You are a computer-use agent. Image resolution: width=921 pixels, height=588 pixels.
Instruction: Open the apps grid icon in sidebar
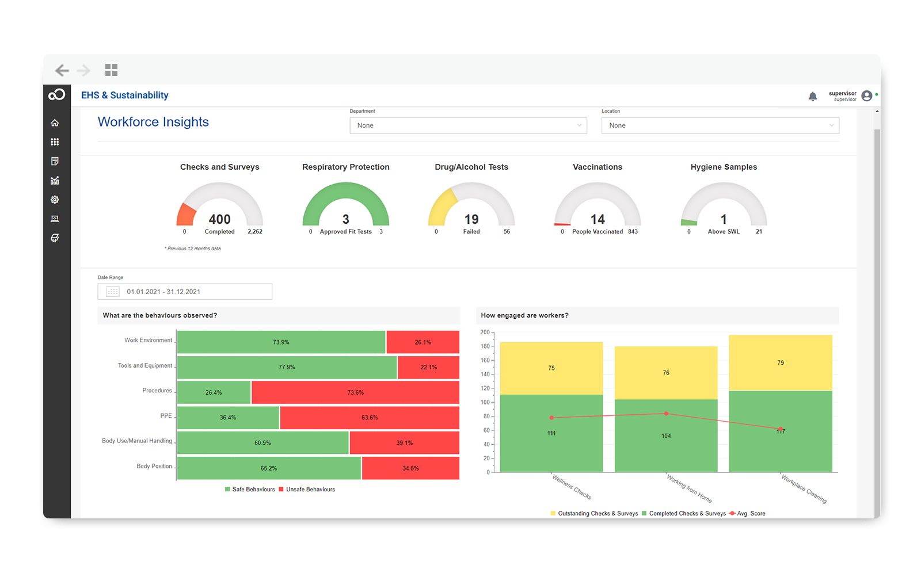click(x=55, y=142)
